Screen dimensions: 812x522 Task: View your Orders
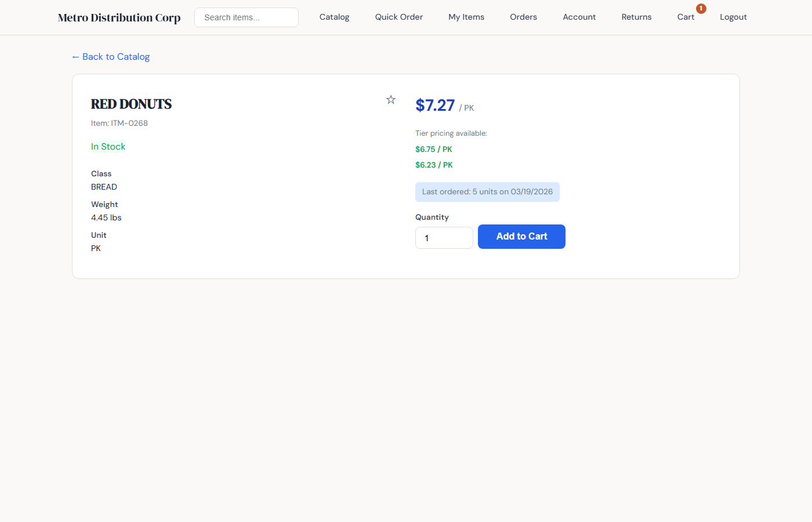tap(523, 17)
